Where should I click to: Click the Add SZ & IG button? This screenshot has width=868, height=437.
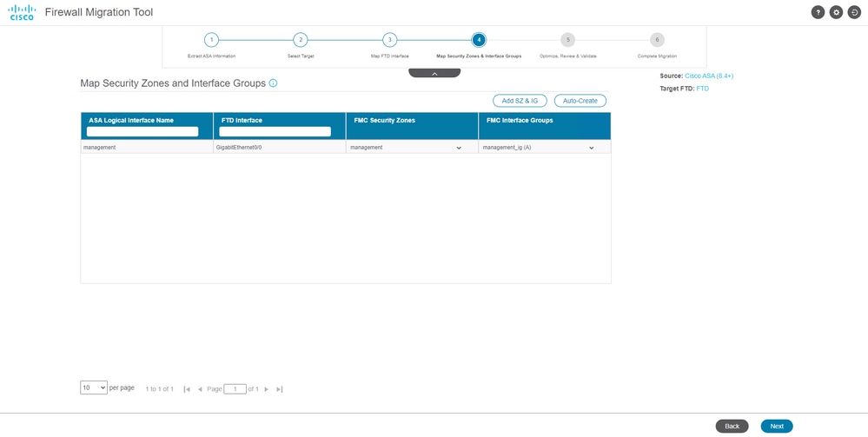pyautogui.click(x=520, y=101)
